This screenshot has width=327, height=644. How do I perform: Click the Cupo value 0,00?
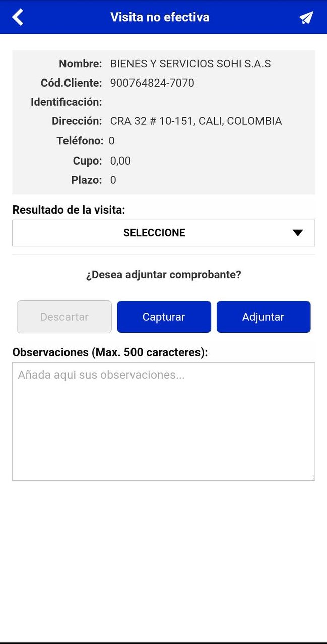coord(120,161)
